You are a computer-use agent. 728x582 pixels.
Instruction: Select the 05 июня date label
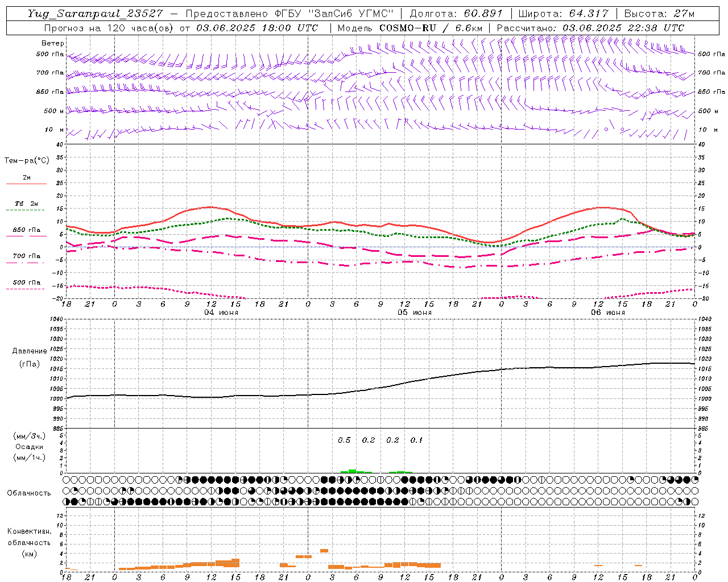click(x=415, y=313)
